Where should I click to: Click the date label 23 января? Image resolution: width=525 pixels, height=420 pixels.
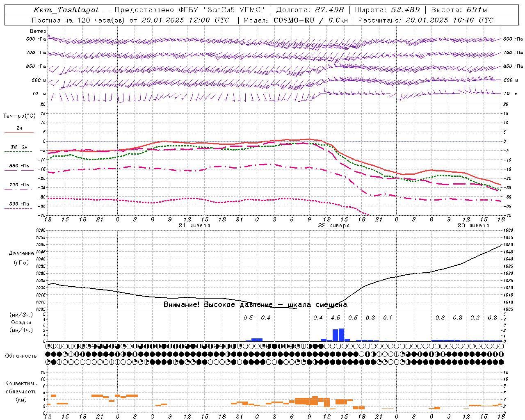(473, 226)
